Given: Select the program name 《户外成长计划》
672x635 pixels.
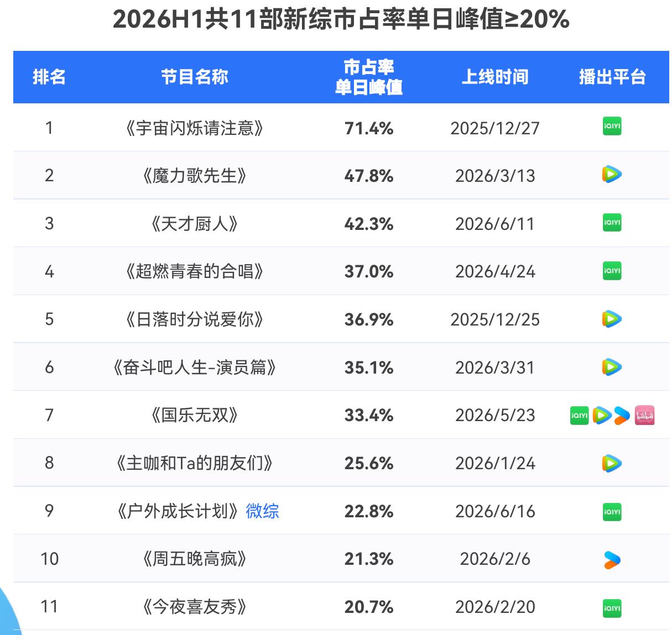Looking at the screenshot, I should point(179,511).
